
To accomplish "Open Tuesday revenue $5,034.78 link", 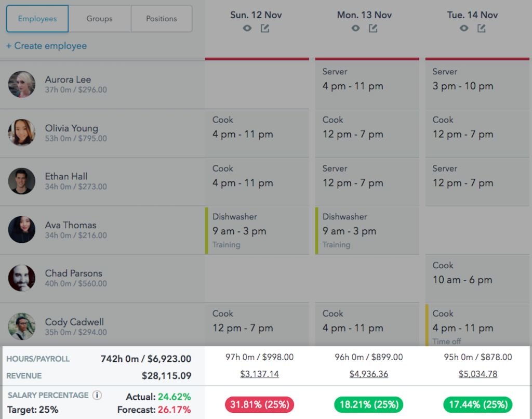I will pos(478,374).
